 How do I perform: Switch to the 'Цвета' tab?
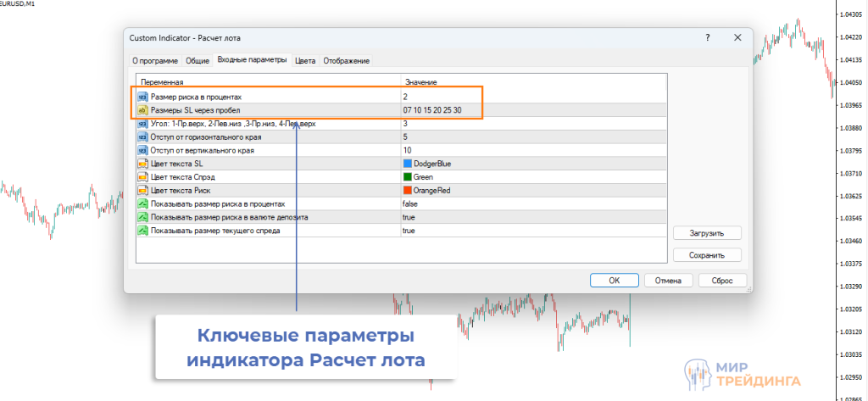[305, 61]
